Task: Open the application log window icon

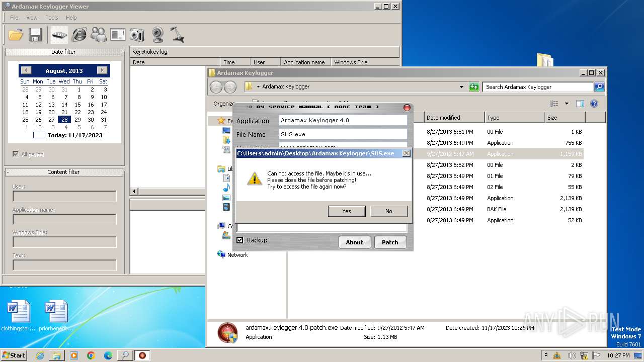Action: coord(118,35)
